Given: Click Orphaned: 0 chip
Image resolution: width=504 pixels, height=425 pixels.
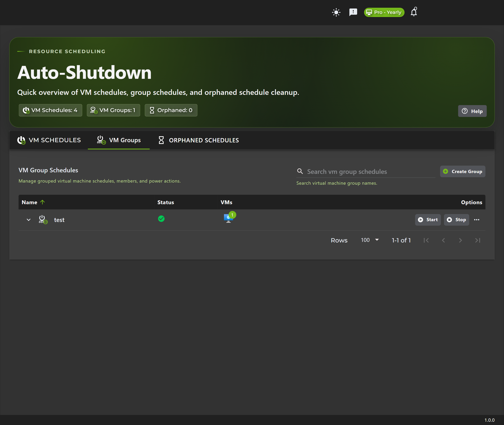Looking at the screenshot, I should point(171,110).
